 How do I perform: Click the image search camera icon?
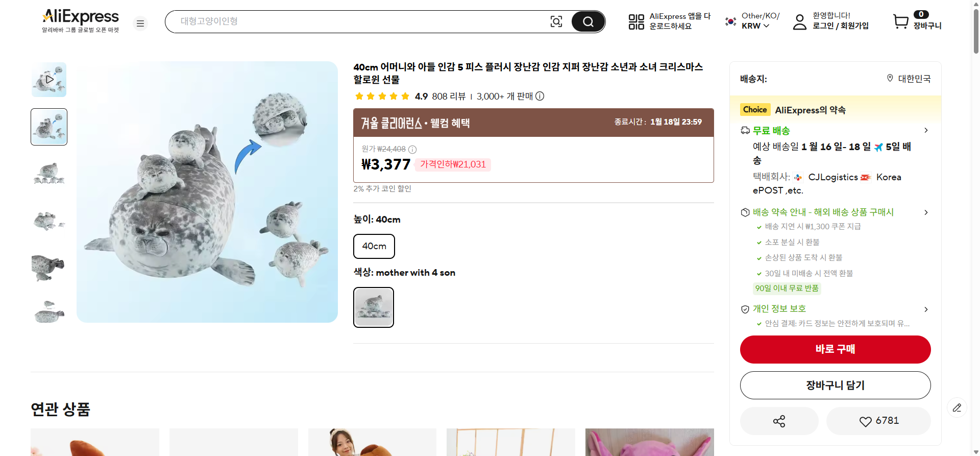pyautogui.click(x=556, y=21)
